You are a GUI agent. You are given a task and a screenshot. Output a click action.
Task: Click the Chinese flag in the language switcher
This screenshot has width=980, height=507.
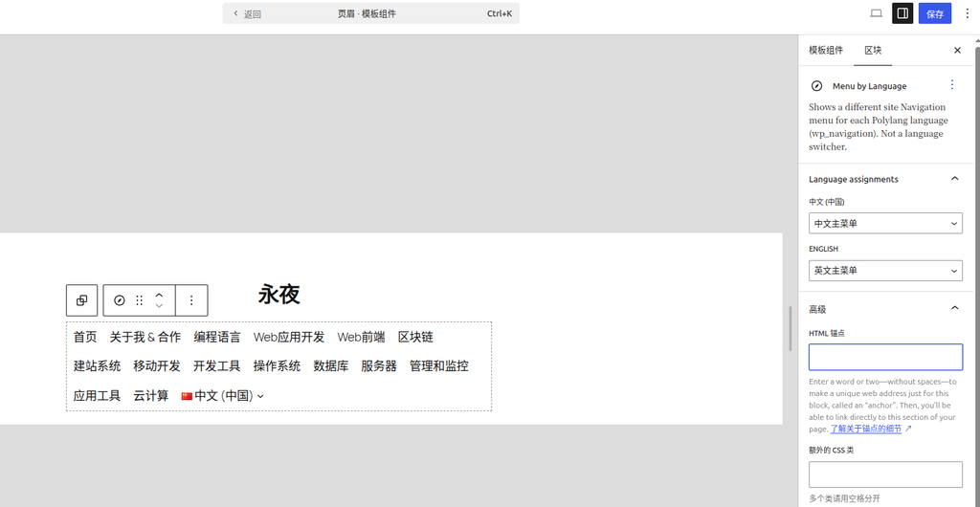[x=187, y=396]
